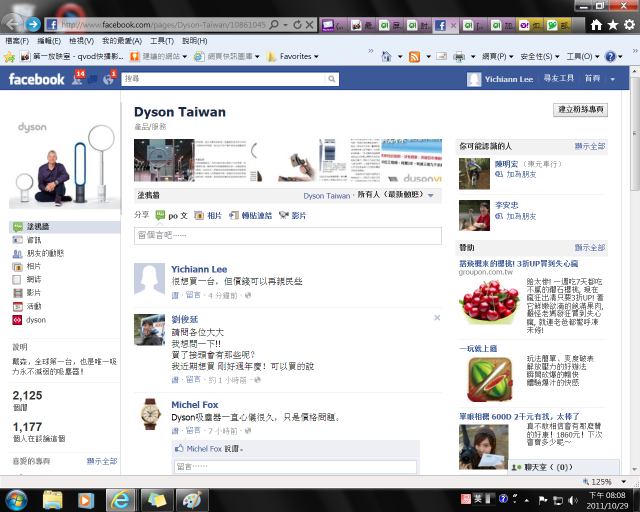Screen dimensions: 640x512
Task: Open the browser Home icon at top right
Action: [596, 25]
